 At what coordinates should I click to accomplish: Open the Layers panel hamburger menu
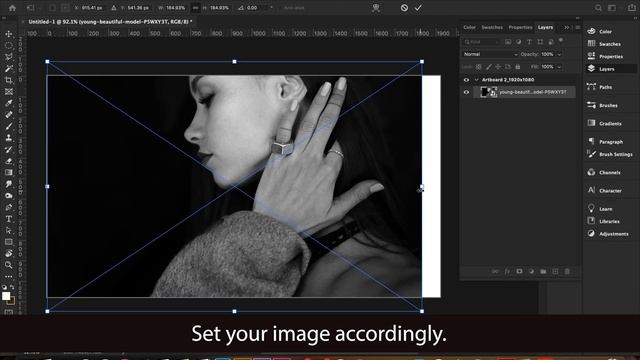(577, 27)
